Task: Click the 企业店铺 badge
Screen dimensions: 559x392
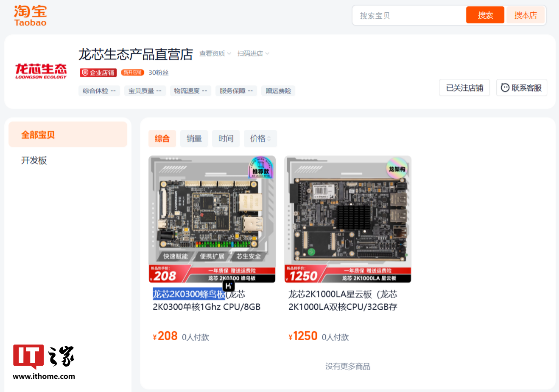Action: point(98,73)
